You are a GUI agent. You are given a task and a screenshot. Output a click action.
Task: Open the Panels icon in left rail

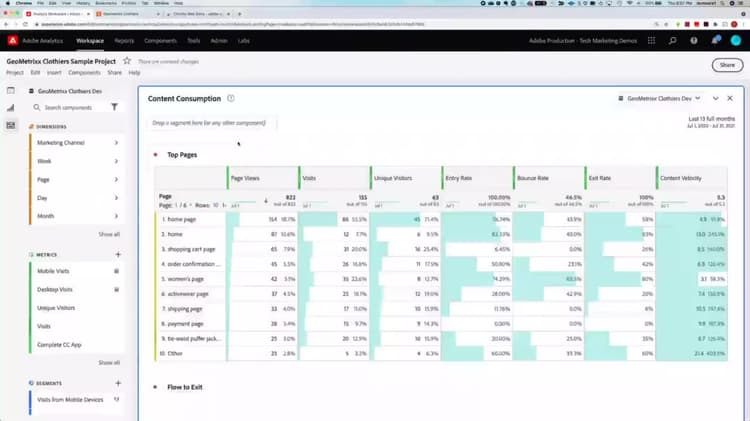click(x=11, y=90)
